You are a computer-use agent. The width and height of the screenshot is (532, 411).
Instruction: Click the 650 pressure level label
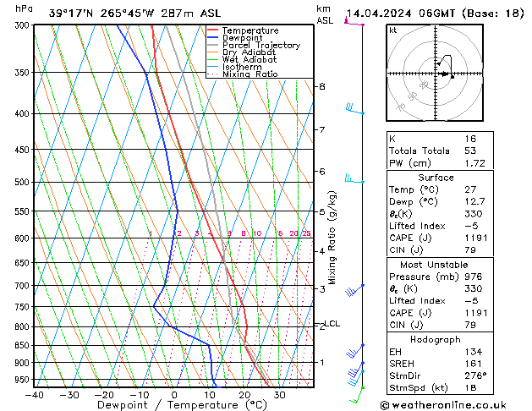[x=24, y=263]
